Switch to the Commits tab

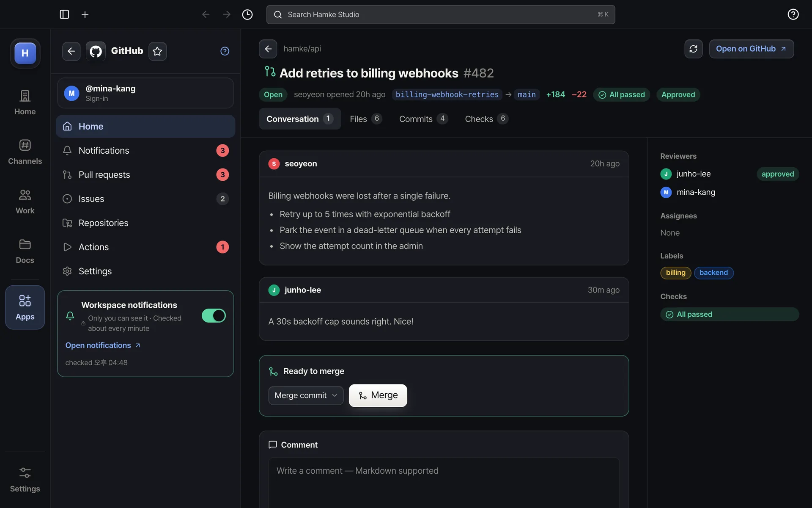[423, 119]
